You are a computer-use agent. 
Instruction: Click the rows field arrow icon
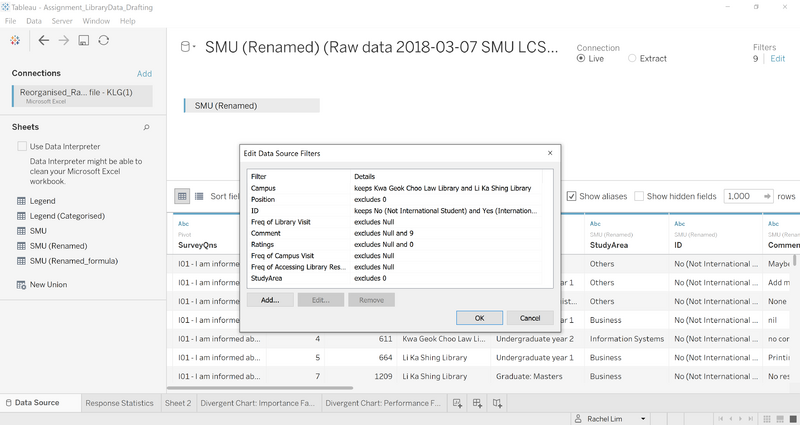[767, 196]
